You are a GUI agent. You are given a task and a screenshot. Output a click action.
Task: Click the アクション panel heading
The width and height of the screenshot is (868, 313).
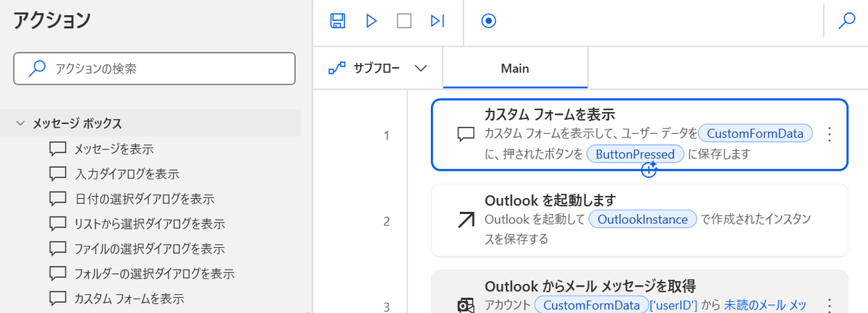coord(52,21)
